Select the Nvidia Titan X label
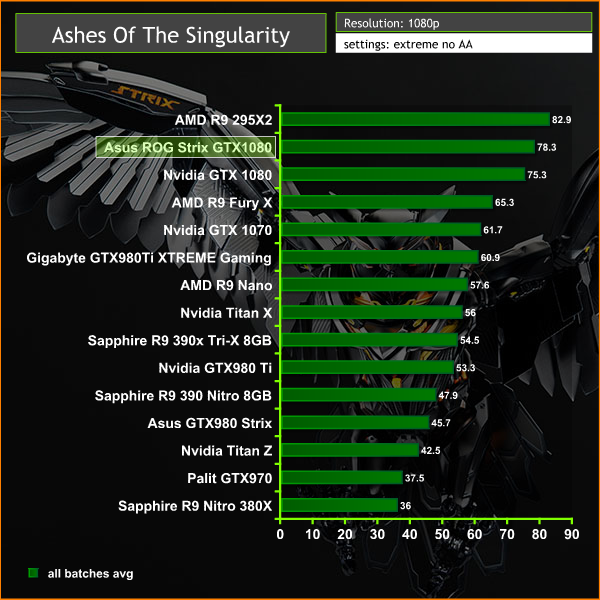Image resolution: width=600 pixels, height=600 pixels. click(x=226, y=313)
